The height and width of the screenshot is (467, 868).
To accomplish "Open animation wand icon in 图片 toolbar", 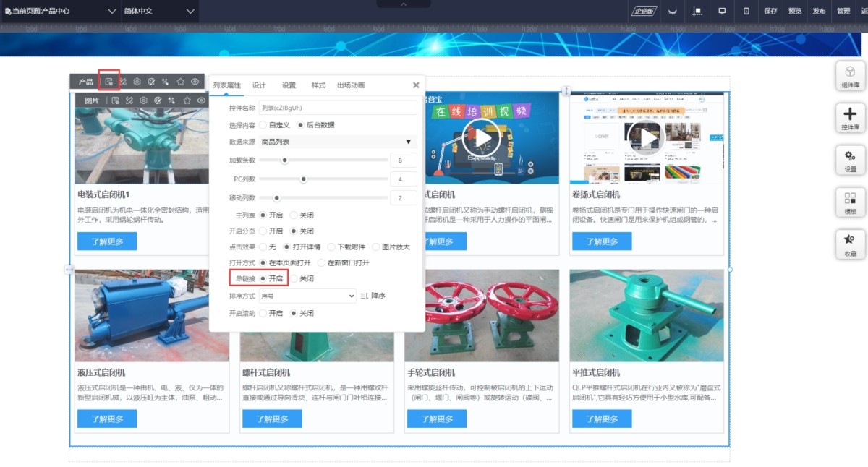I will coord(172,100).
